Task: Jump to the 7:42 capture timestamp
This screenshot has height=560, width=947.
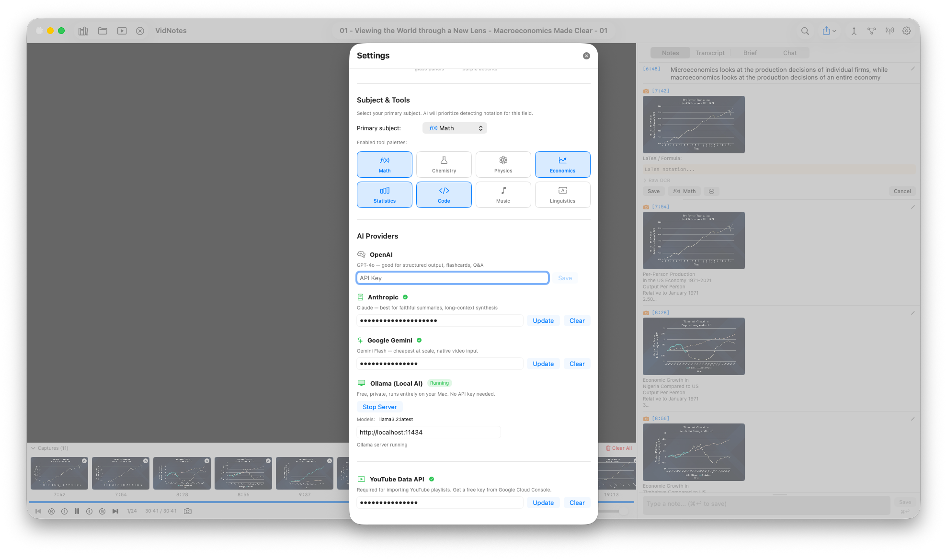Action: (x=661, y=91)
